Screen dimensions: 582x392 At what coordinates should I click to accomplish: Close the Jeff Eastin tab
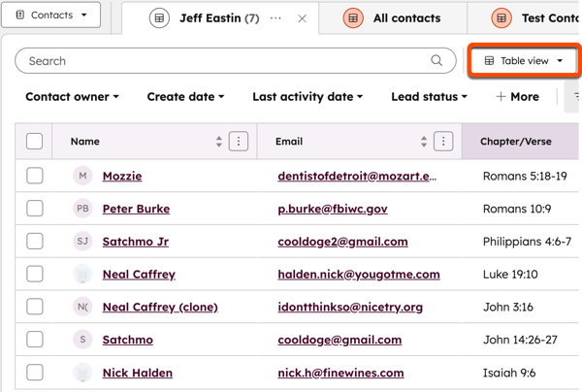(303, 18)
